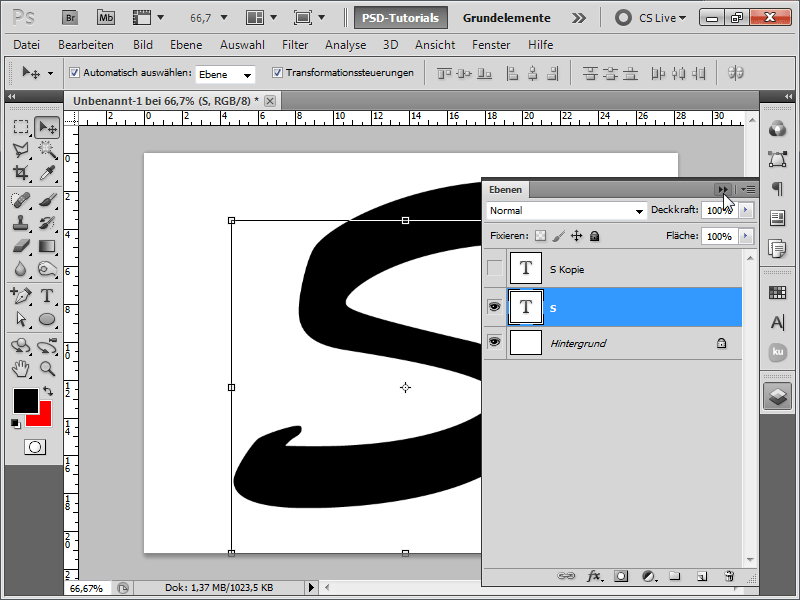Viewport: 800px width, 600px height.
Task: Open the Datei menu
Action: pos(27,45)
